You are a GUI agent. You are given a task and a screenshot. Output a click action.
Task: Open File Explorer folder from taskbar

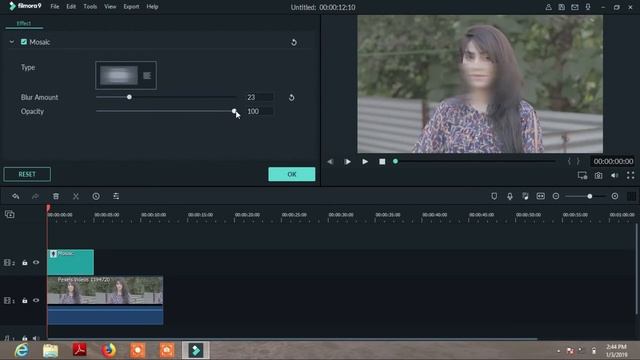pyautogui.click(x=51, y=351)
